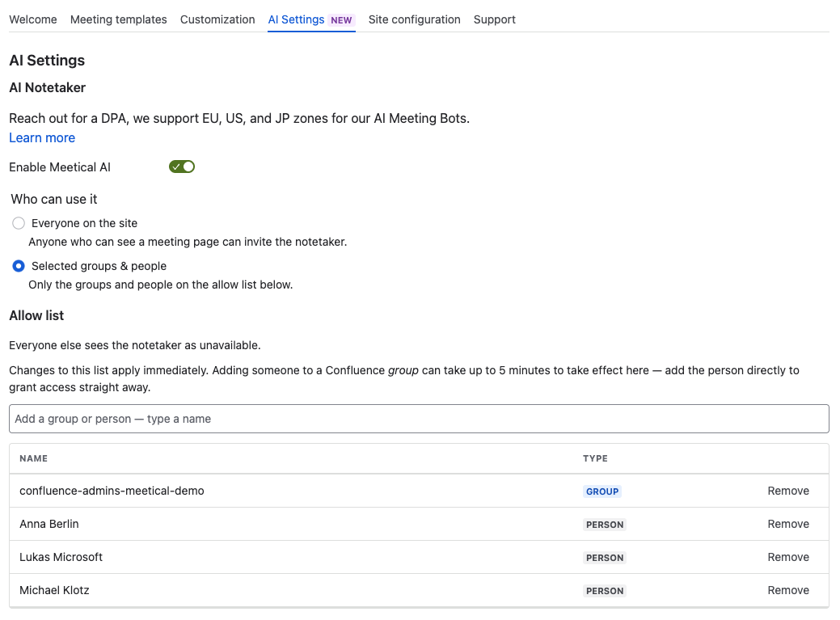Click the TYPE column header

coord(595,458)
